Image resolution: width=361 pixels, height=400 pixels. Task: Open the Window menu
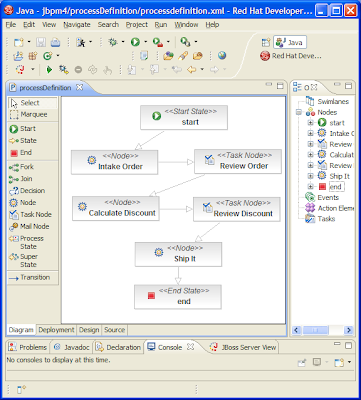tap(186, 25)
